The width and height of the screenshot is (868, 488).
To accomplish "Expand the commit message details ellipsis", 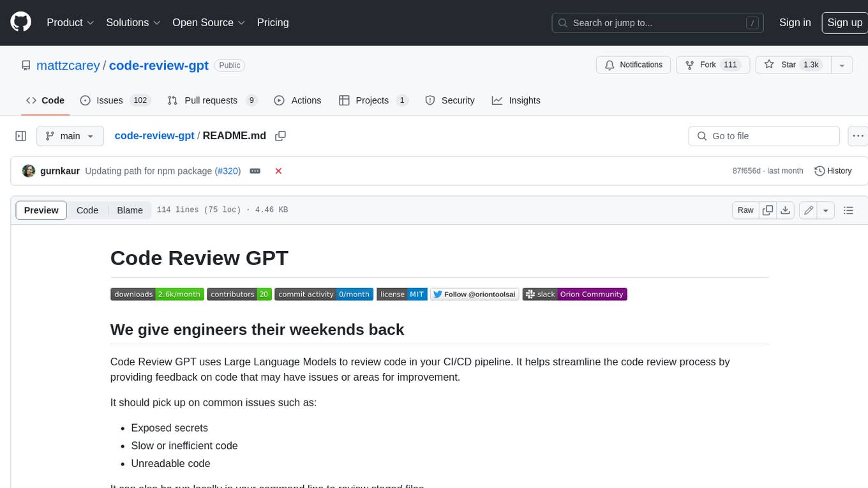I will pyautogui.click(x=255, y=171).
